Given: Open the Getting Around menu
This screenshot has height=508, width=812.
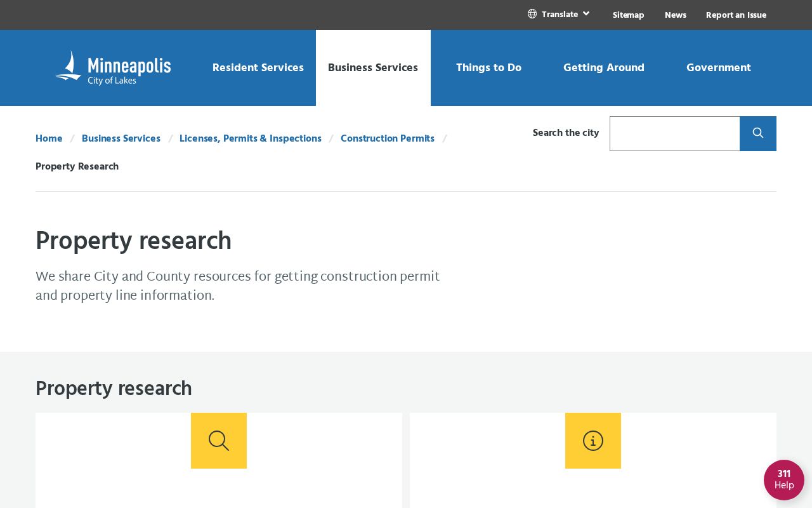Looking at the screenshot, I should click(x=604, y=67).
